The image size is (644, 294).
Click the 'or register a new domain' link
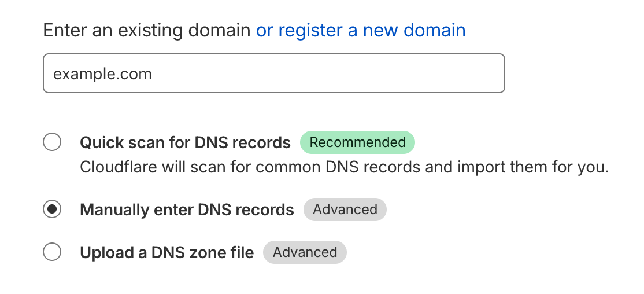361,30
